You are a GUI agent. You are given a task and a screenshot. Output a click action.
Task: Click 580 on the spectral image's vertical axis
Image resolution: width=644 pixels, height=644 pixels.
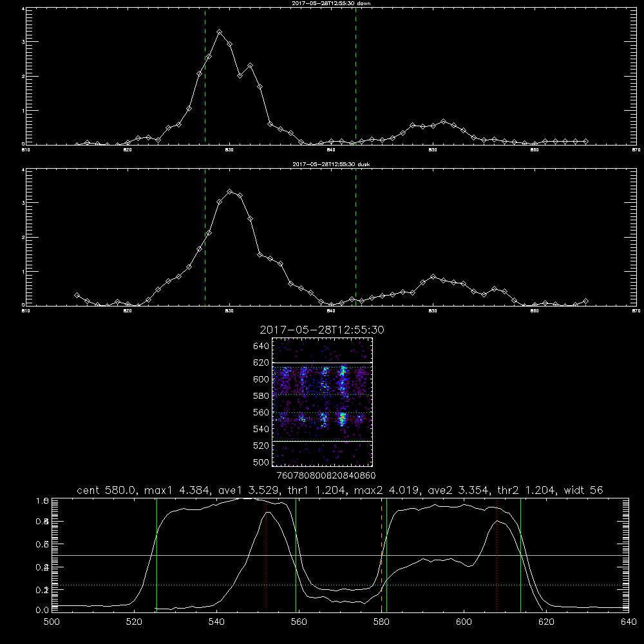click(261, 396)
